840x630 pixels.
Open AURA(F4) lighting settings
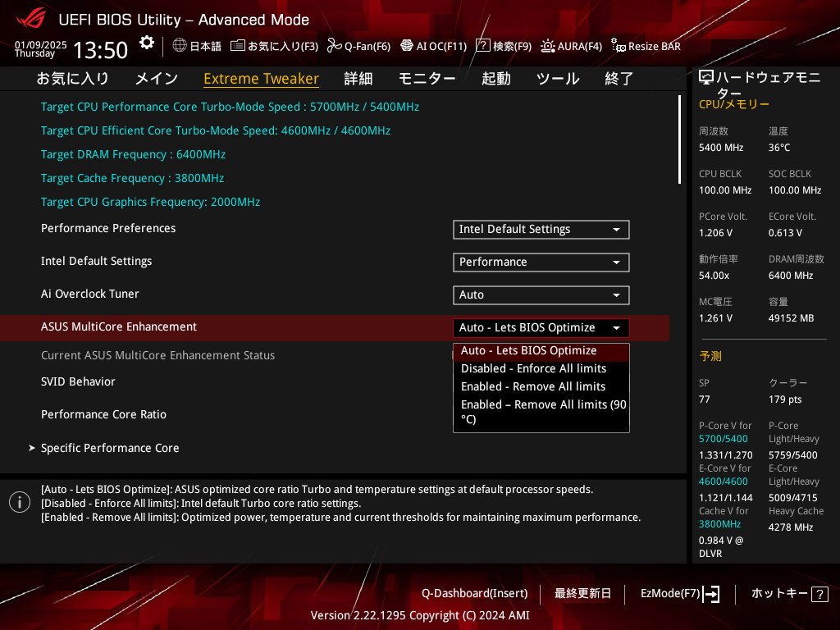click(x=547, y=46)
